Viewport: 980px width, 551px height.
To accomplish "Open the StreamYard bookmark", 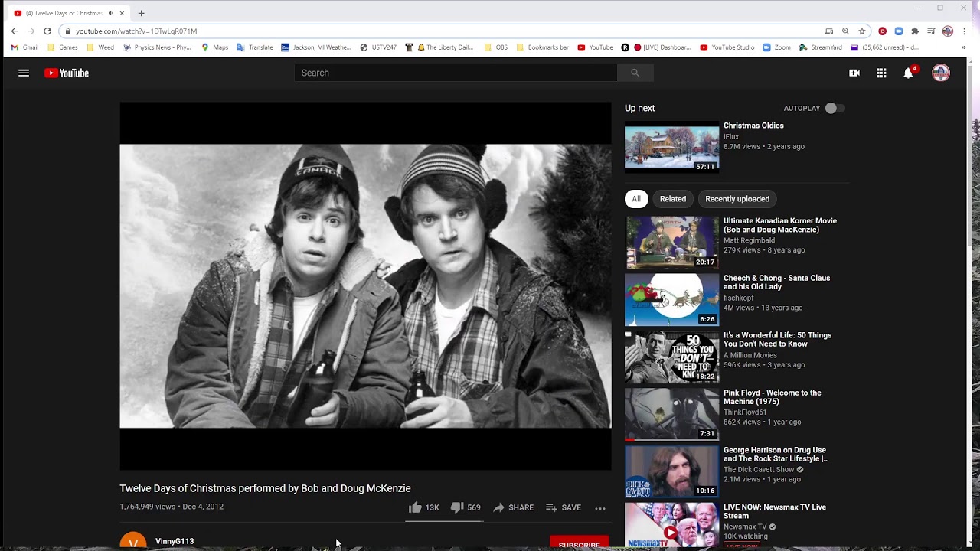I will (821, 47).
